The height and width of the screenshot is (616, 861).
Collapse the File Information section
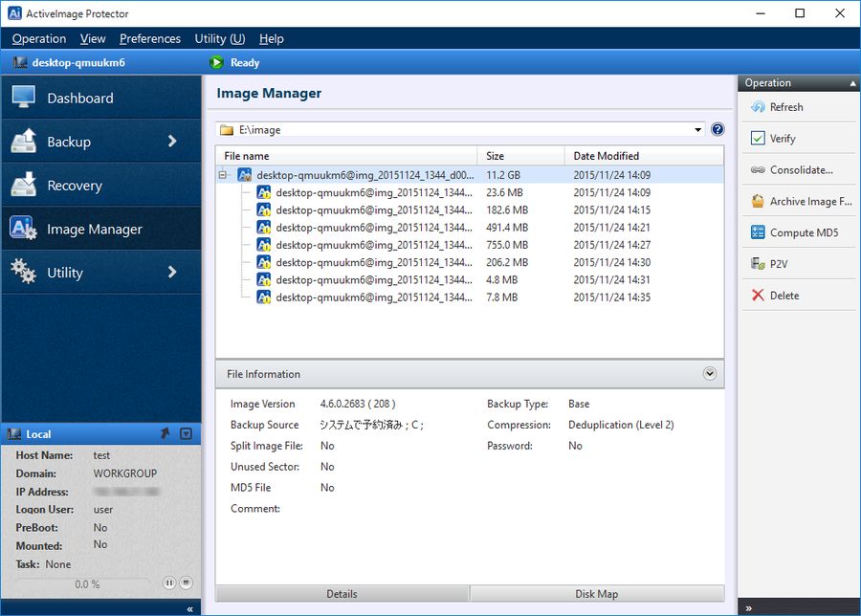(x=710, y=374)
